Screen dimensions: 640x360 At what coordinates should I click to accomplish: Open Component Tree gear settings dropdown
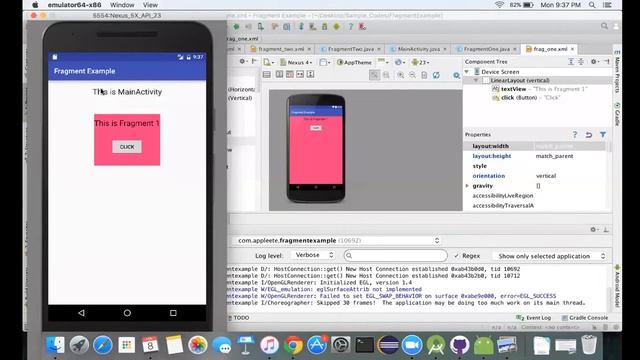595,62
